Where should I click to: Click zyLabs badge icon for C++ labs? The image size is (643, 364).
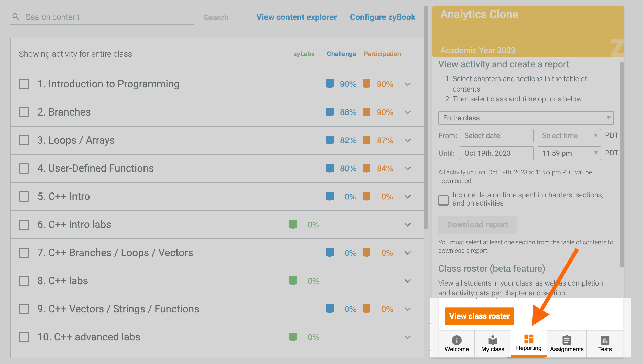[x=293, y=281]
